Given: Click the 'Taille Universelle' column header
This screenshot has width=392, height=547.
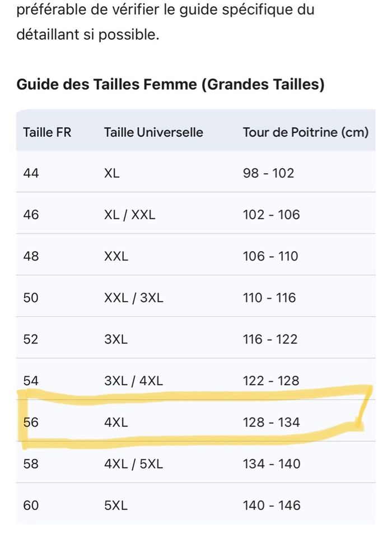Looking at the screenshot, I should [153, 133].
